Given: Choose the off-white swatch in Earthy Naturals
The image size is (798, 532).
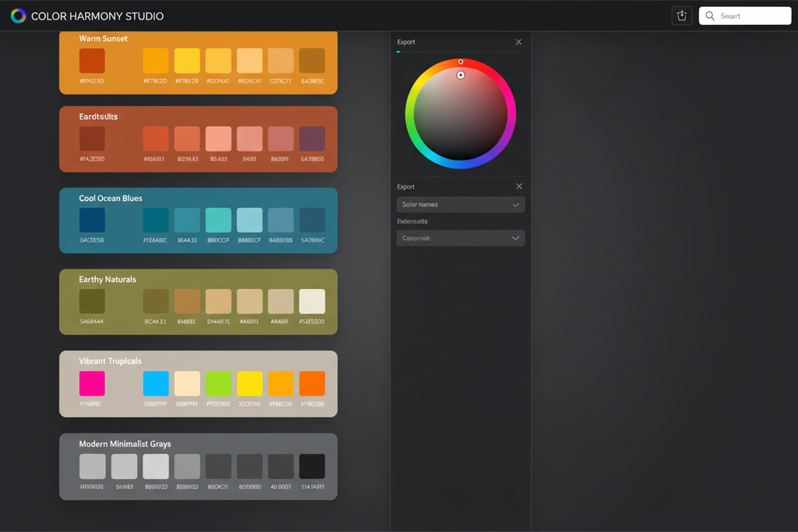Looking at the screenshot, I should (x=312, y=301).
